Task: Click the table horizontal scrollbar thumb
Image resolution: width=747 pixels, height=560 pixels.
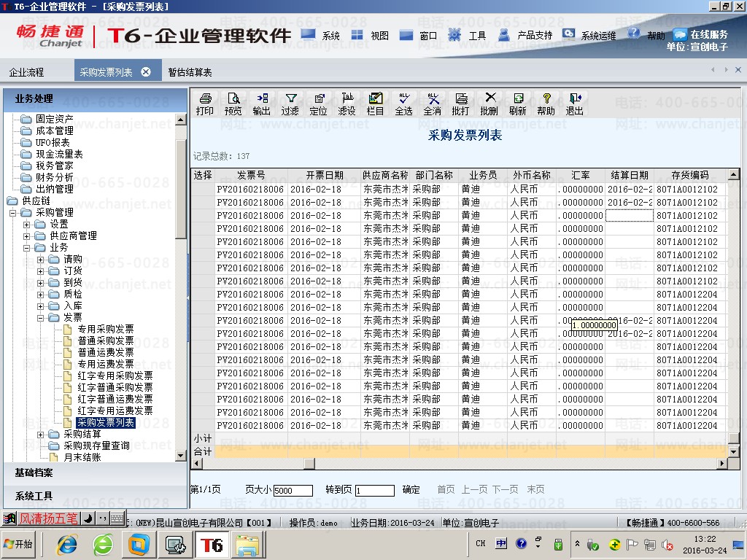Action: click(309, 463)
